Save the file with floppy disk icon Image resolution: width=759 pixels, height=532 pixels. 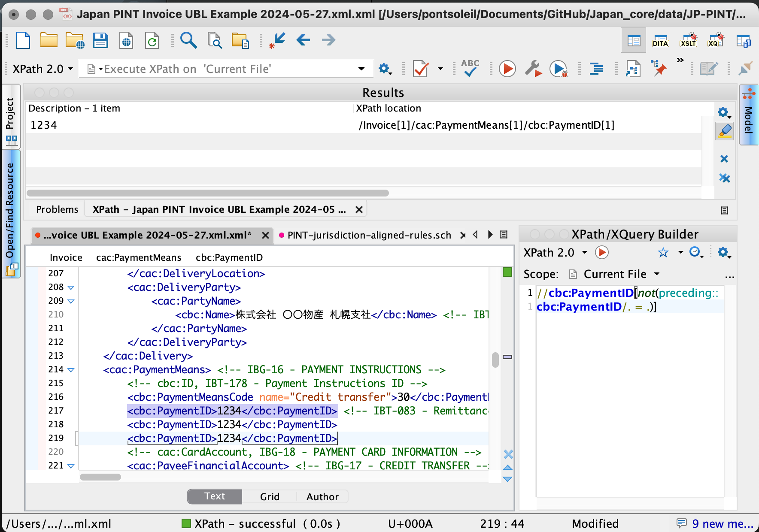[x=100, y=41]
